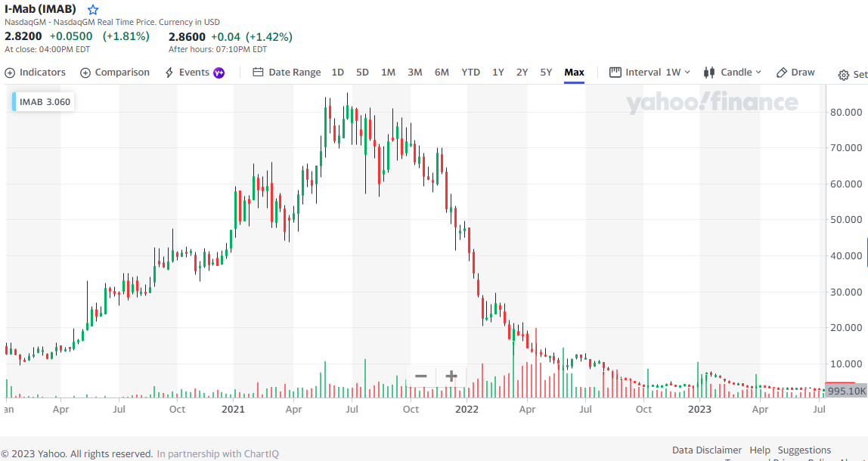
Task: Click the 2.8200 closing price
Action: point(22,36)
